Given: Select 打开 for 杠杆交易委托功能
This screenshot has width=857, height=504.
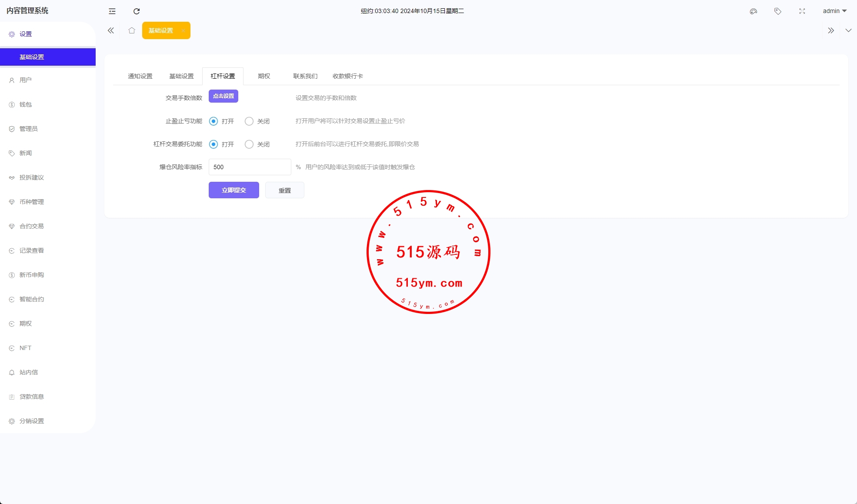Looking at the screenshot, I should point(213,144).
